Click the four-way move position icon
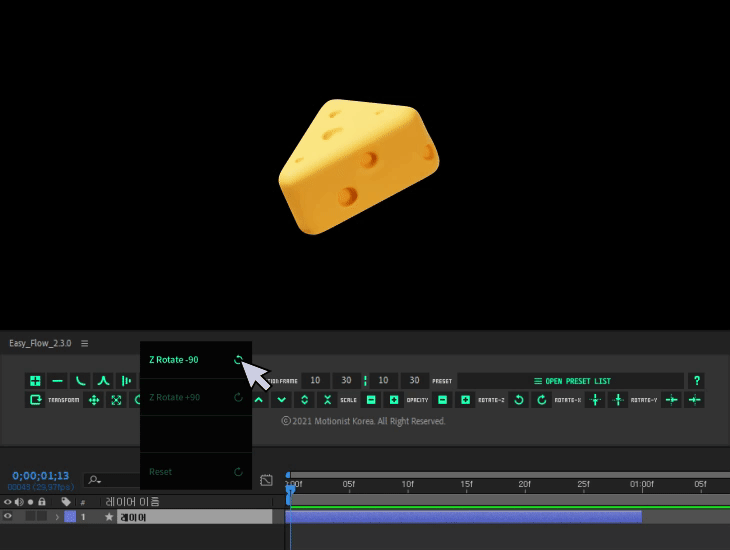The width and height of the screenshot is (730, 550). [94, 400]
